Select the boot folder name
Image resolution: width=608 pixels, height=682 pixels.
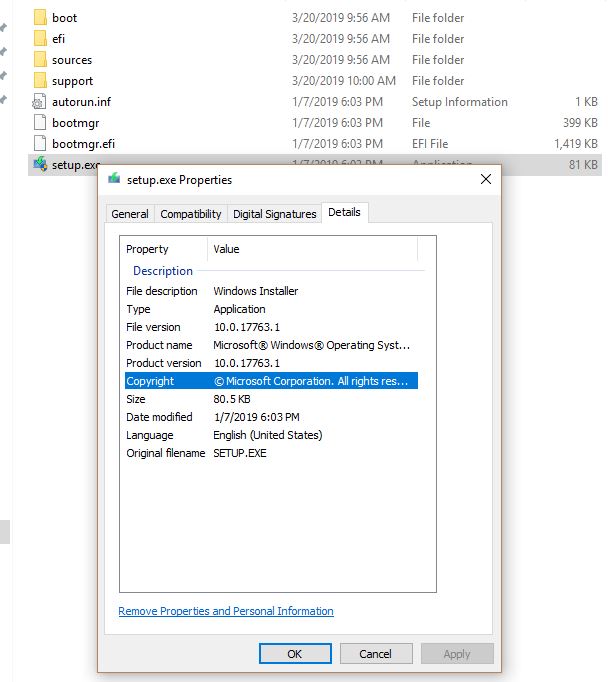point(64,18)
